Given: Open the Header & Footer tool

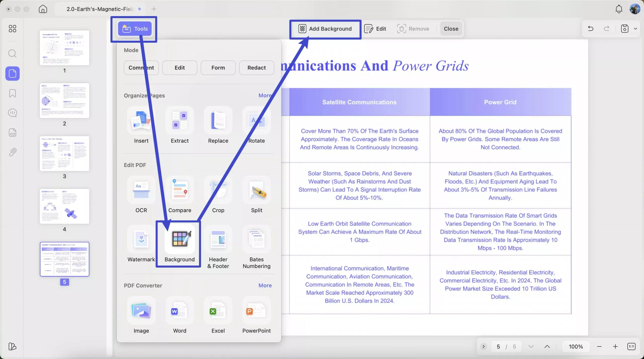Looking at the screenshot, I should 218,247.
